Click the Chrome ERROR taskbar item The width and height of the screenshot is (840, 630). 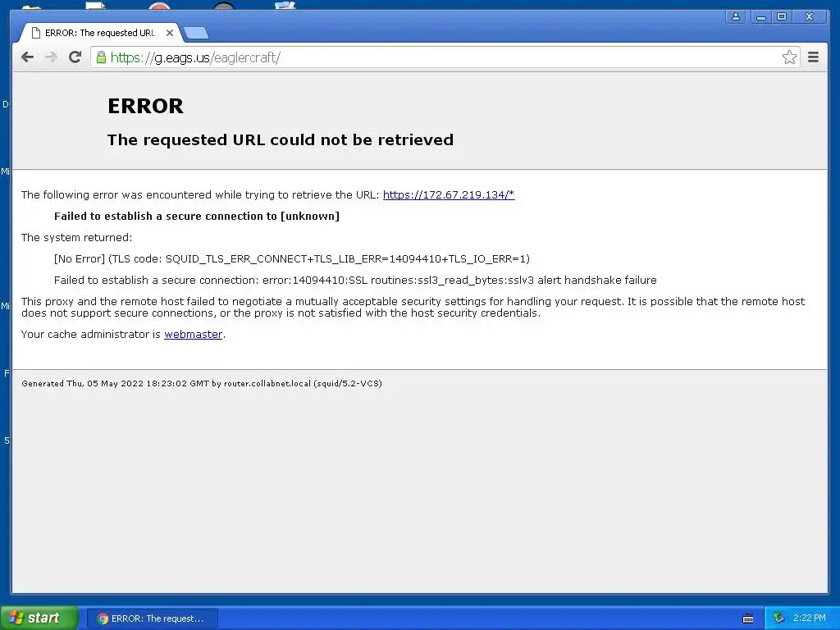tap(153, 619)
